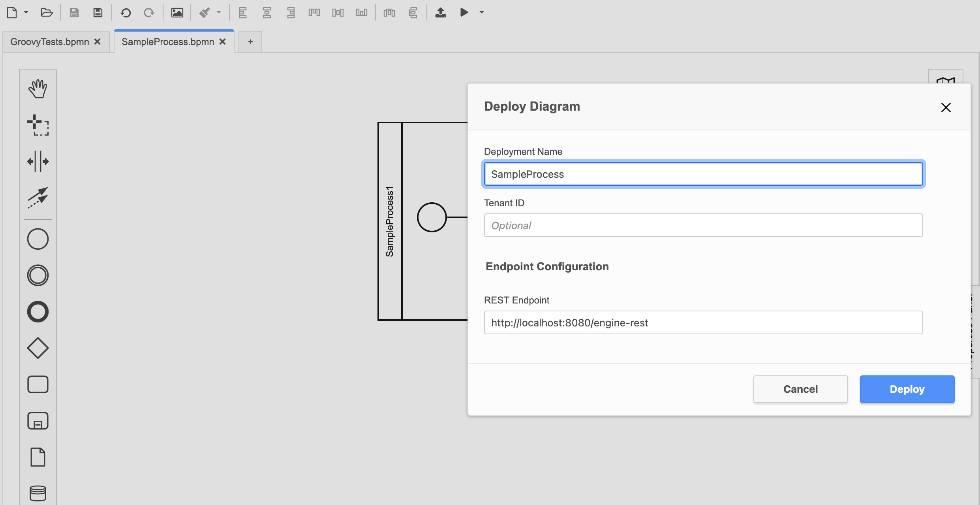980x505 pixels.
Task: Select the Global Connect tool
Action: coord(38,198)
